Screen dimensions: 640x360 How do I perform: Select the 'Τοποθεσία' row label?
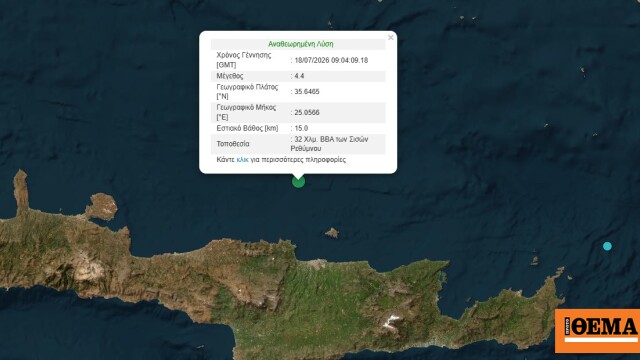click(x=233, y=144)
